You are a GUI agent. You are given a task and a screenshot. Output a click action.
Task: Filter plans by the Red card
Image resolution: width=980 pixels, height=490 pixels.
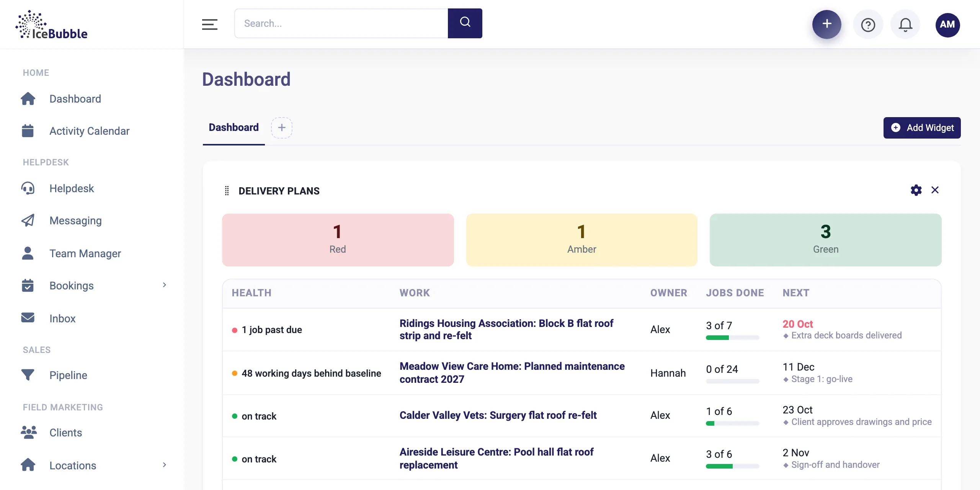point(338,240)
